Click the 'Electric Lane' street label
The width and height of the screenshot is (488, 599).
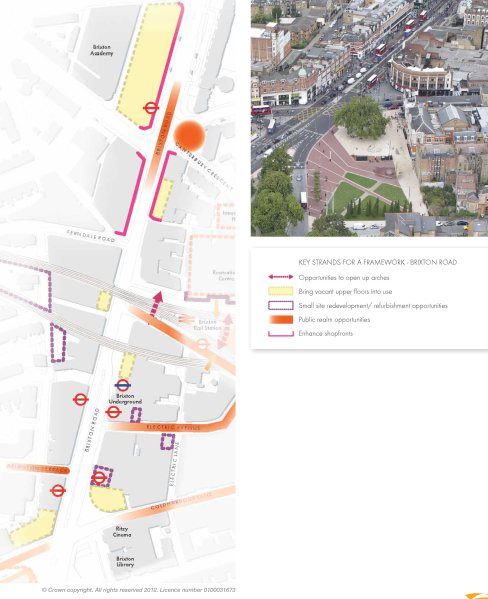tap(173, 463)
